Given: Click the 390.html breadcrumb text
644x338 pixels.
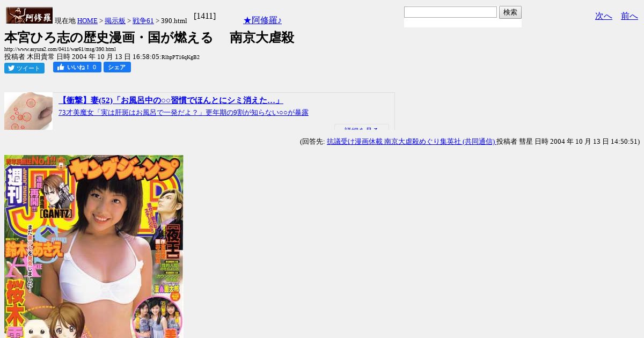Looking at the screenshot, I should (x=174, y=21).
